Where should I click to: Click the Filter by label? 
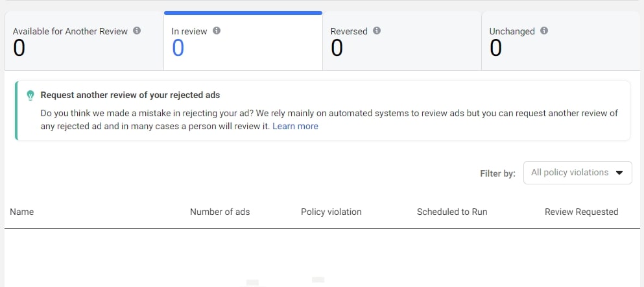point(497,173)
